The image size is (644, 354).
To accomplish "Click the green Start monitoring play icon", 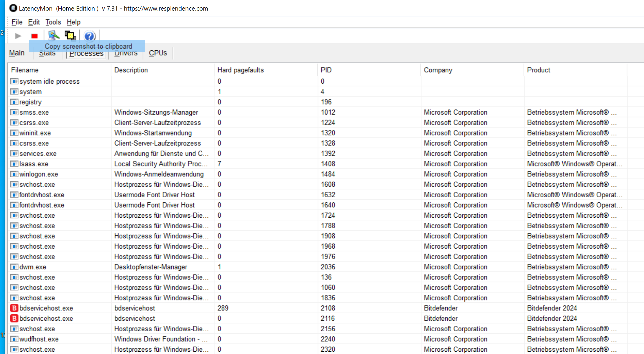I will (18, 36).
